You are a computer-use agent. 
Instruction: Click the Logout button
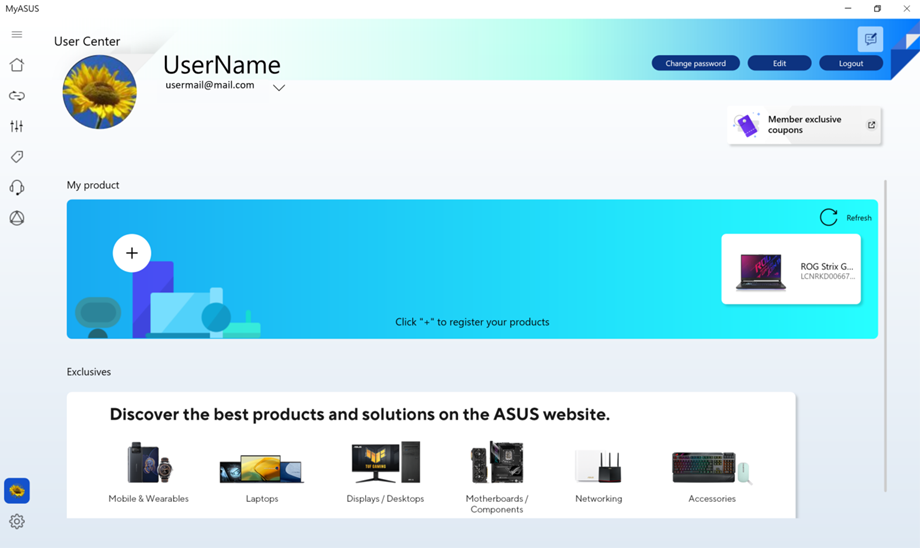851,63
